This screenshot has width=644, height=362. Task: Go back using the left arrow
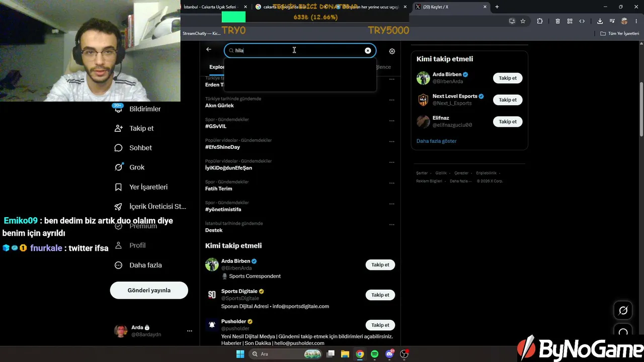coord(209,49)
